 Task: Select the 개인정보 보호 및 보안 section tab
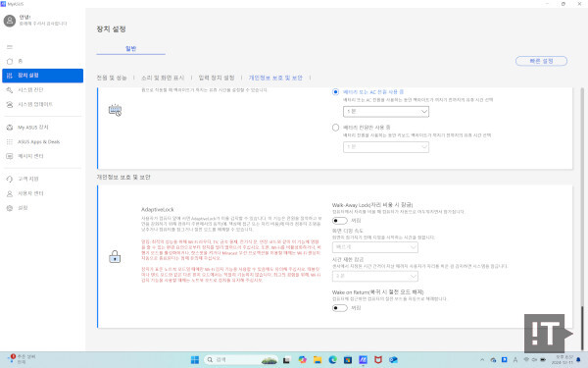275,78
